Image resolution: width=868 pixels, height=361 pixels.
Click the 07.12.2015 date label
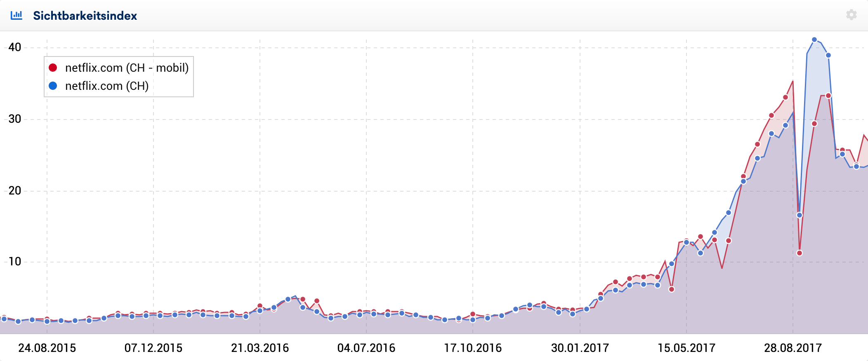[153, 348]
